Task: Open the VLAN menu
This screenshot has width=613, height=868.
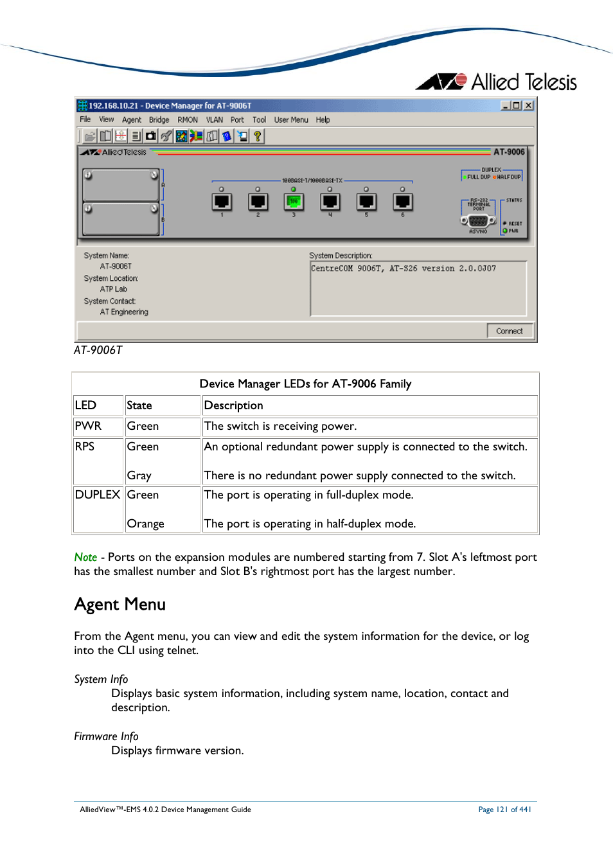Action: [x=215, y=120]
